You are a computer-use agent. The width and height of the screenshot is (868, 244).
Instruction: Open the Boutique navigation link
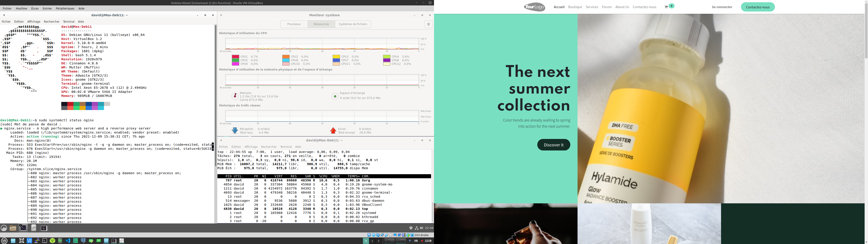575,7
